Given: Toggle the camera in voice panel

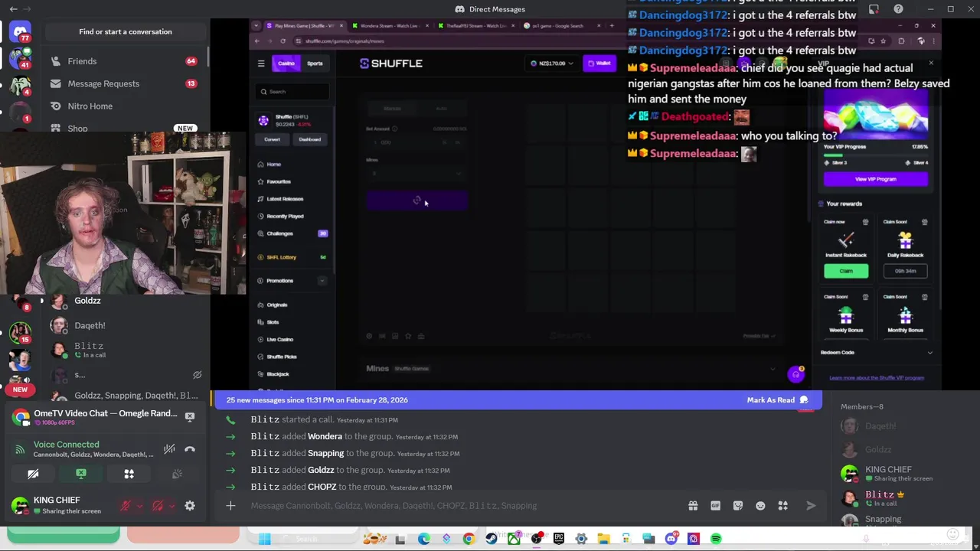Looking at the screenshot, I should 33,474.
